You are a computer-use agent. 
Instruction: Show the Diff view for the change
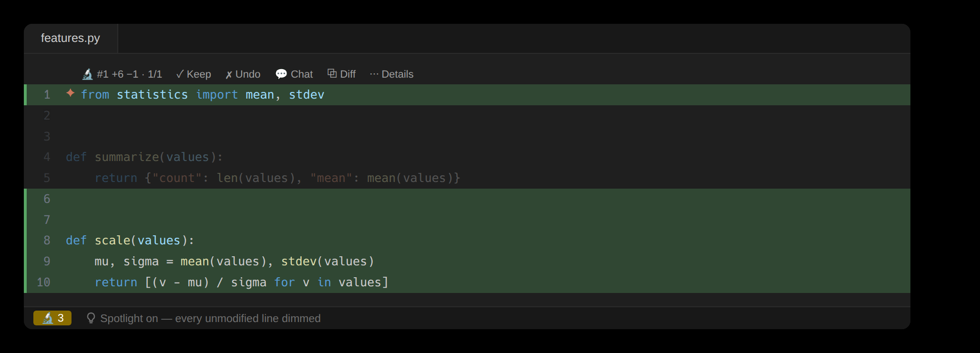tap(341, 74)
